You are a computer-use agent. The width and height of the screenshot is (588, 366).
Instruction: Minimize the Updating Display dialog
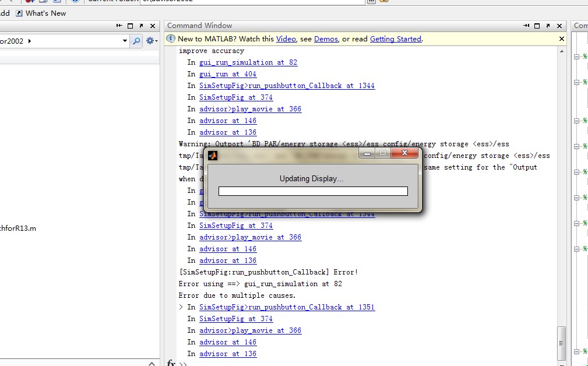point(367,153)
